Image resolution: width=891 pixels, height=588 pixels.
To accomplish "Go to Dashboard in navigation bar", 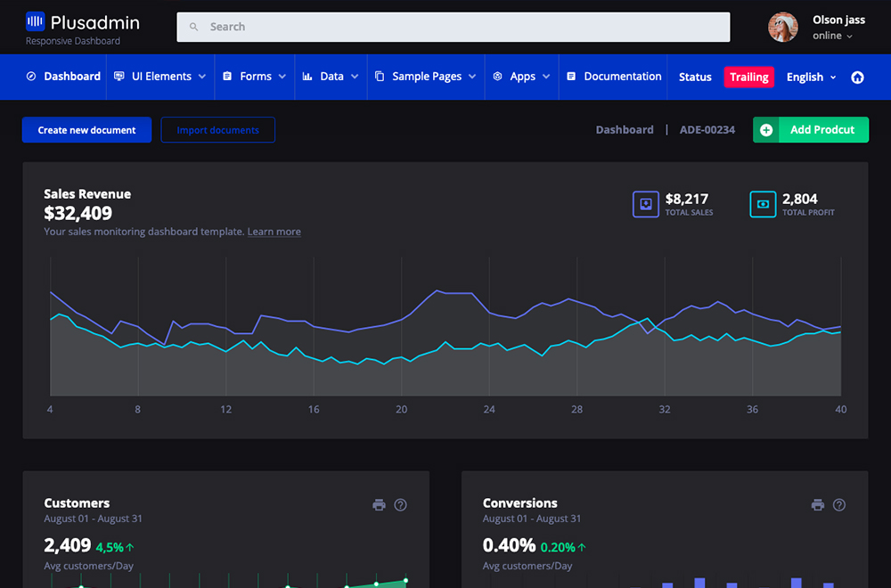I will click(63, 77).
